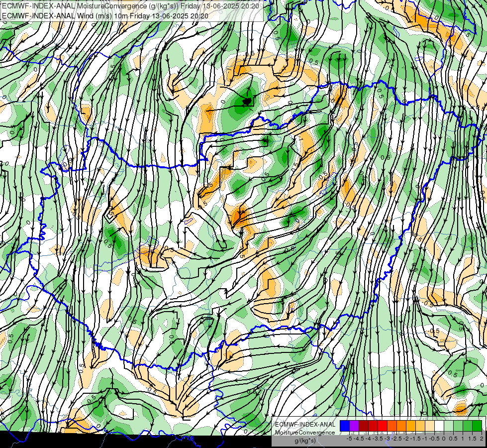Image resolution: width=487 pixels, height=448 pixels.
Task: Click the black dot in the dark green maximum
Action: coord(247,101)
